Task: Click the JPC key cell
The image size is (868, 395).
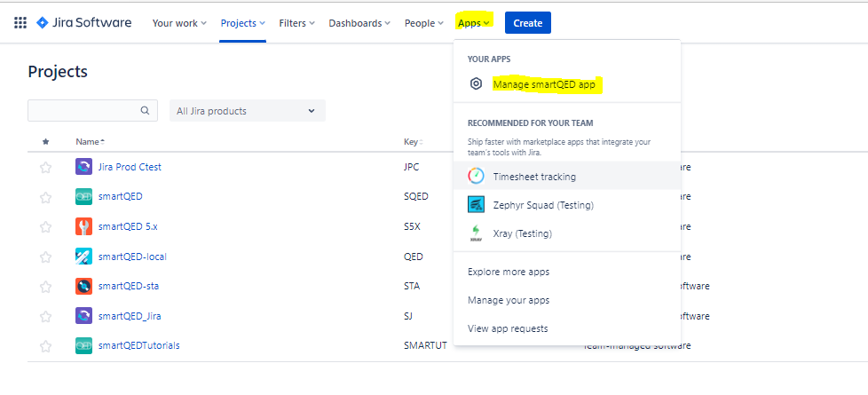Action: click(412, 167)
